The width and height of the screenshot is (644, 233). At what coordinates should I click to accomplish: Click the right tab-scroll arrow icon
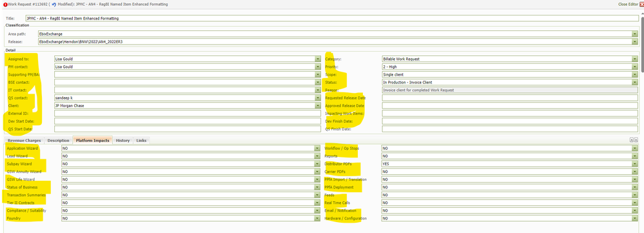[636, 140]
